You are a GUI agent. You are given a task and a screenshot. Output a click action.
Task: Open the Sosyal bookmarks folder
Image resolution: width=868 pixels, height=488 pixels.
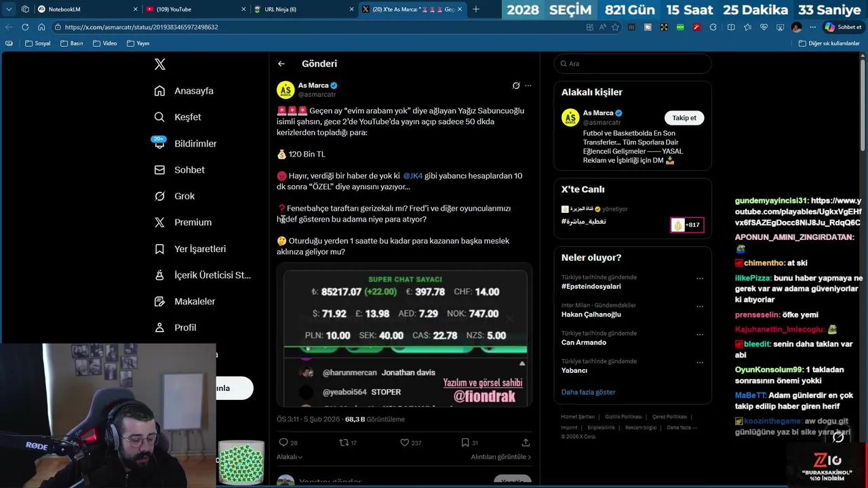tap(37, 43)
